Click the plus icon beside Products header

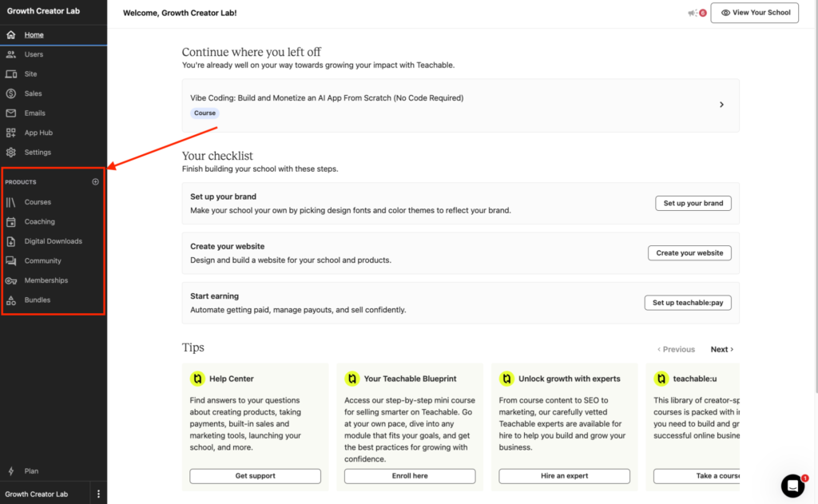click(x=95, y=182)
